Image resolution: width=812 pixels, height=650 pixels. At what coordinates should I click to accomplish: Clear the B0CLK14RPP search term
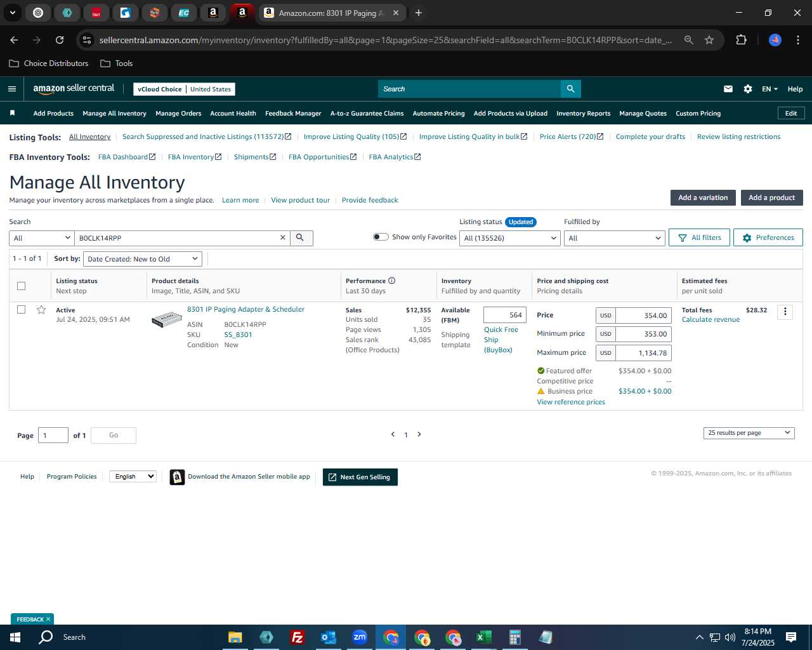(283, 238)
